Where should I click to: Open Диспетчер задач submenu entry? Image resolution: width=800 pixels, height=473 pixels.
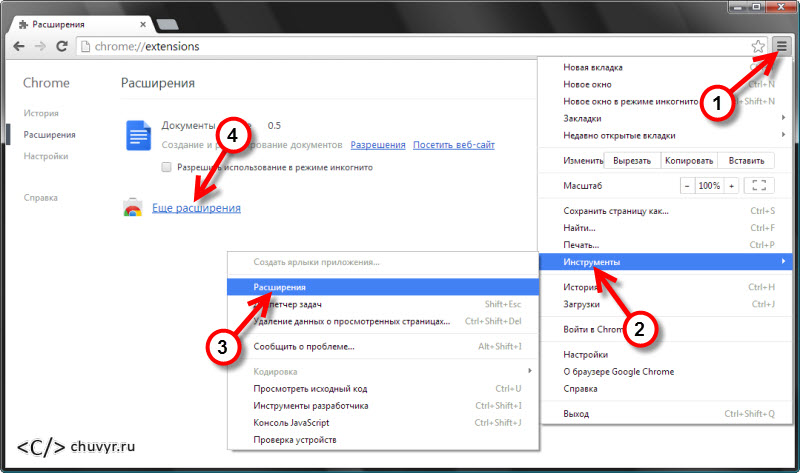(x=383, y=304)
